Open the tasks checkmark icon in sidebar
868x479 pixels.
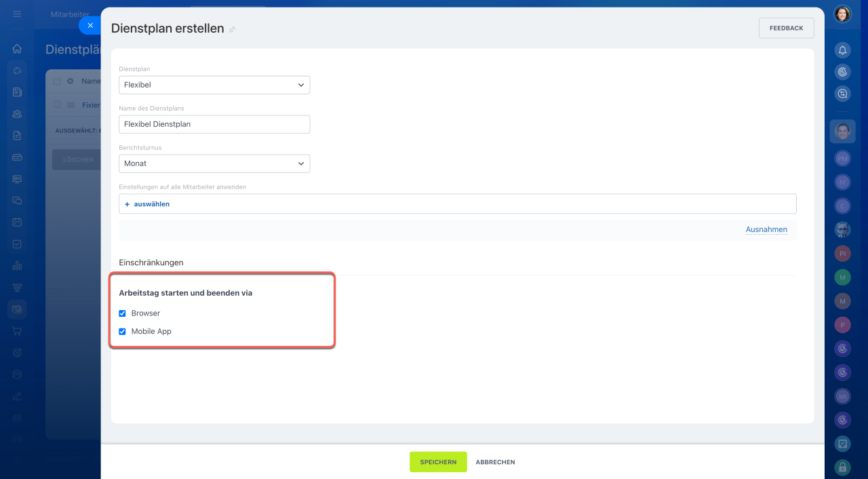coord(17,244)
